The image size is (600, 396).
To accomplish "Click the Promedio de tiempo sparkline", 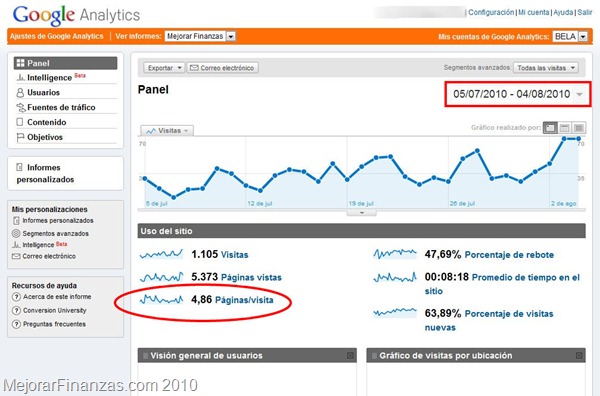I will [395, 277].
